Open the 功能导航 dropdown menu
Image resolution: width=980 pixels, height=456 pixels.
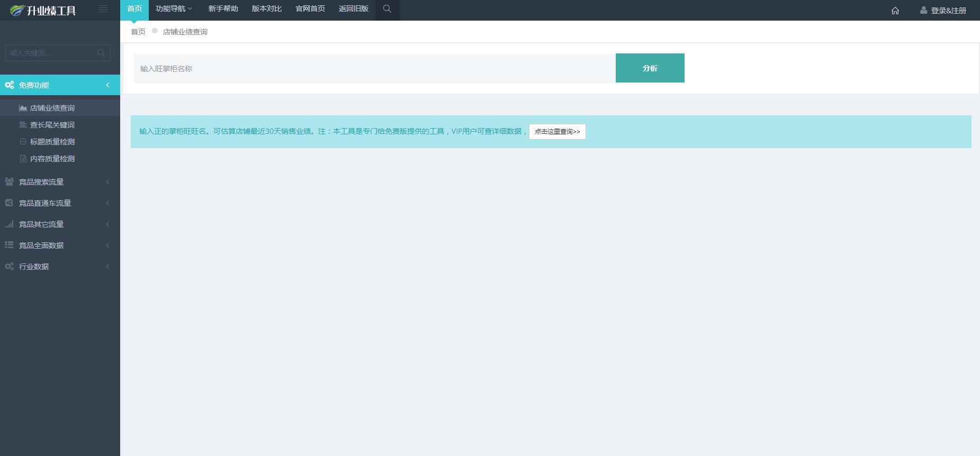[174, 9]
